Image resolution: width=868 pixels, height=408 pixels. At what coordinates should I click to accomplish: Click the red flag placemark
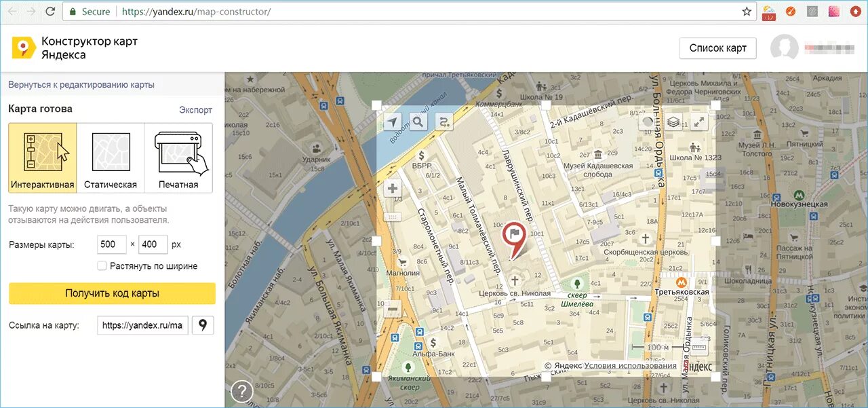tap(515, 240)
